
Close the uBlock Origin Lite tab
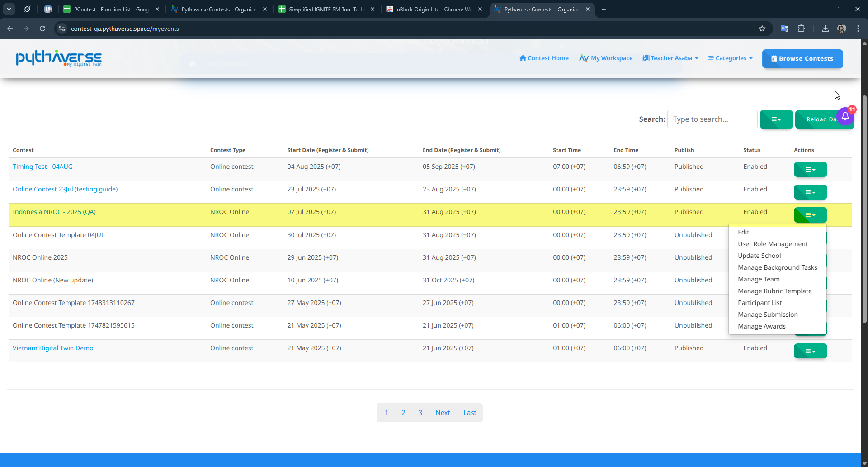point(480,9)
